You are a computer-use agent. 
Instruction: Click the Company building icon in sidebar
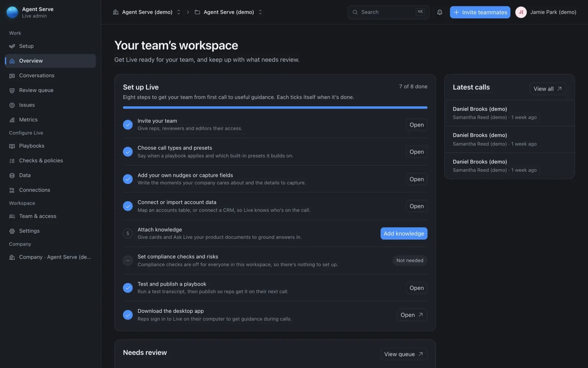[x=12, y=257]
